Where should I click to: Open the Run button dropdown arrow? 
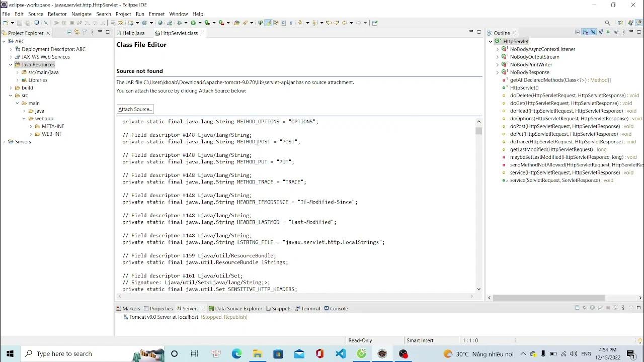click(x=200, y=23)
